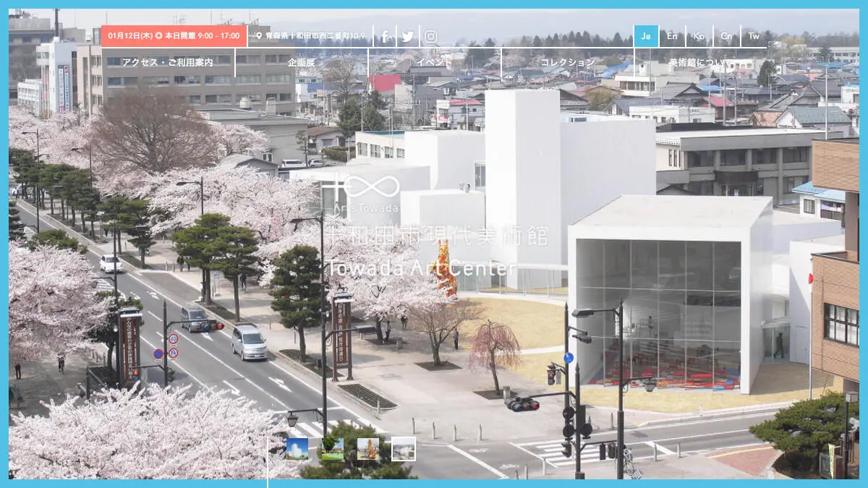Open the museum's Facebook page icon

(385, 36)
